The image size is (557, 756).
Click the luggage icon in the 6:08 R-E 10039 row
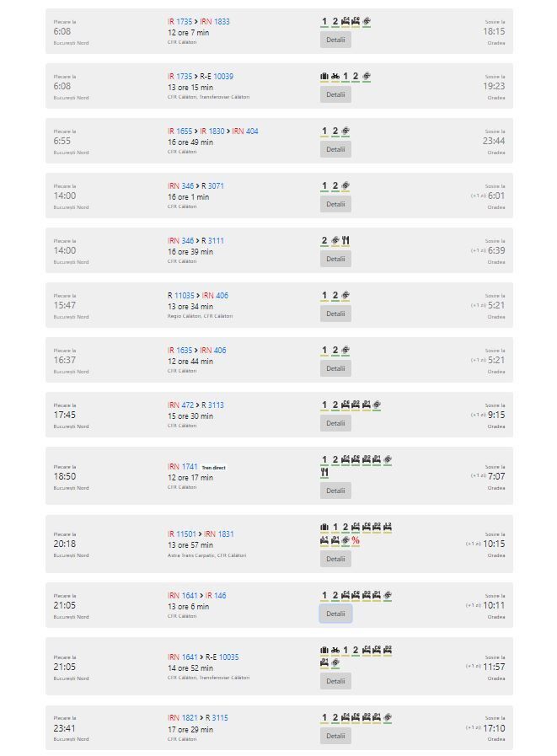tap(324, 76)
